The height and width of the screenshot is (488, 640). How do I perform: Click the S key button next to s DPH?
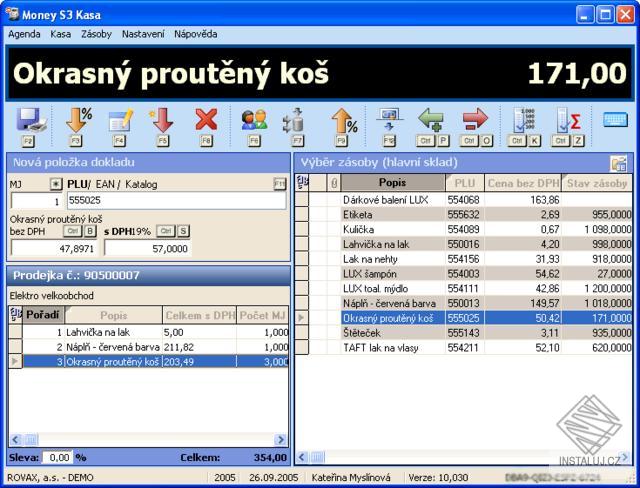(x=183, y=231)
